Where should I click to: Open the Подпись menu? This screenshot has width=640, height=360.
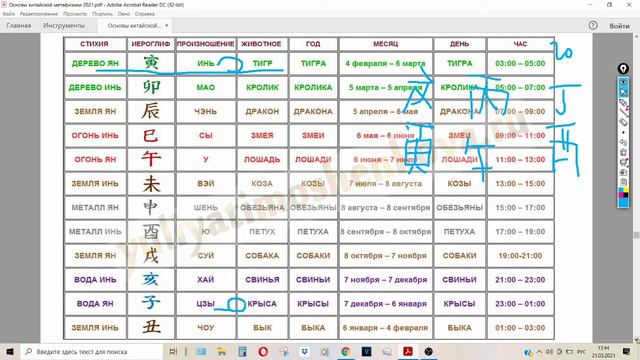pyautogui.click(x=102, y=14)
